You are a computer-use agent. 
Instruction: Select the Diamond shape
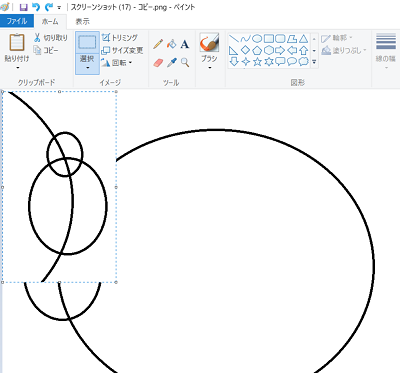coord(245,50)
